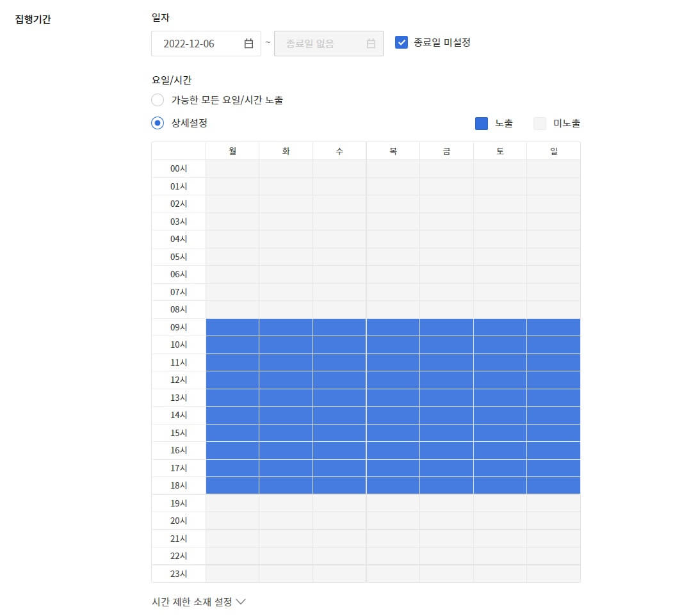
Task: Click the 집행기간 heading
Action: pos(33,19)
